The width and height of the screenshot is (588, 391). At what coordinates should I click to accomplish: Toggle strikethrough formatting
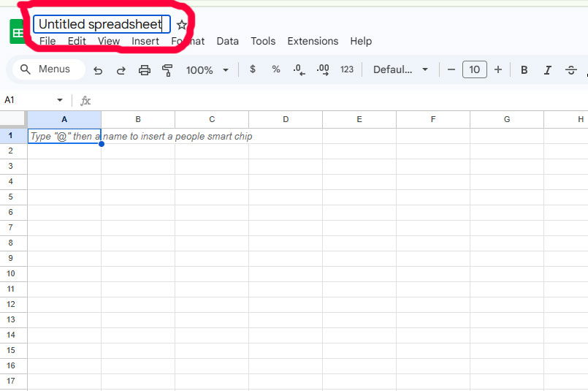click(570, 69)
